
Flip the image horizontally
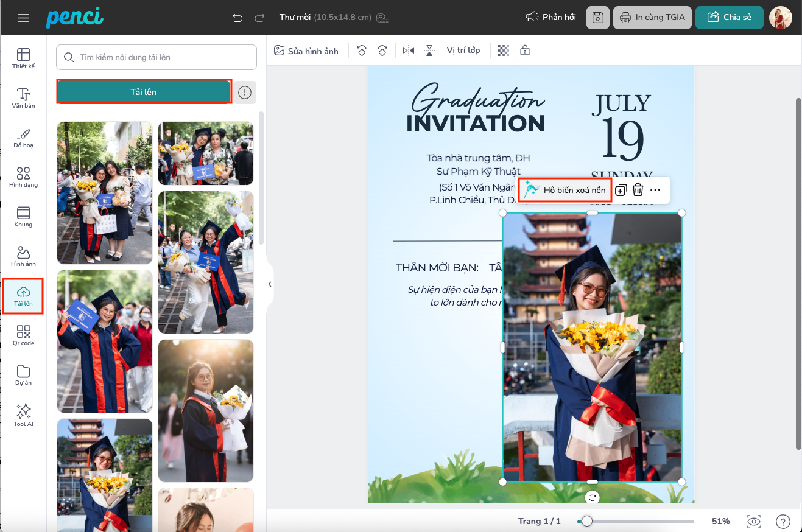coord(409,51)
